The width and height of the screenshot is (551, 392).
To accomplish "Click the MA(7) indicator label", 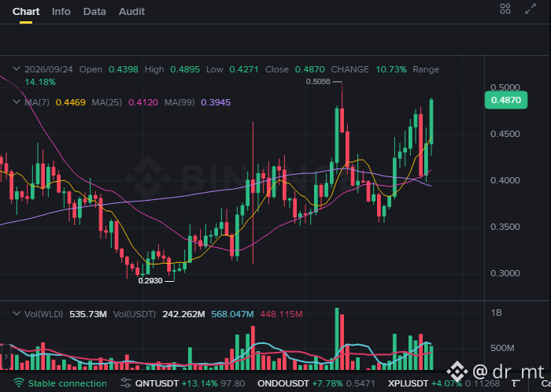I will pos(37,102).
